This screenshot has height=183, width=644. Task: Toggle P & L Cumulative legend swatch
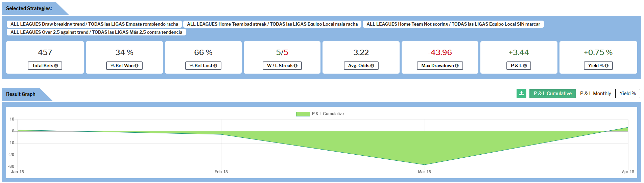303,114
